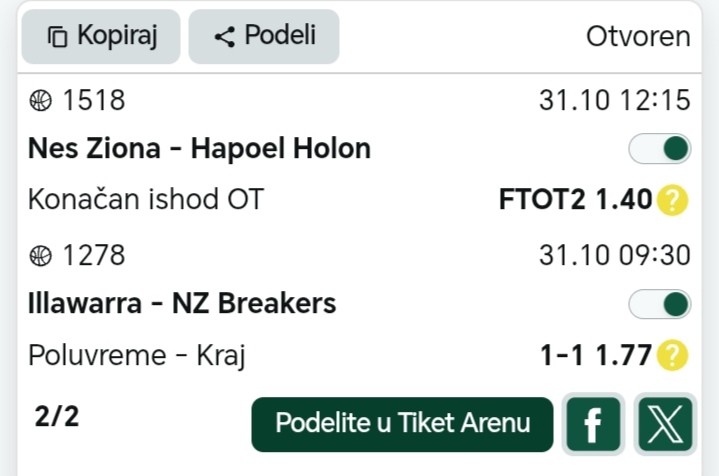Click the Konačan ishod OT market label
This screenshot has width=719, height=476.
coord(146,201)
